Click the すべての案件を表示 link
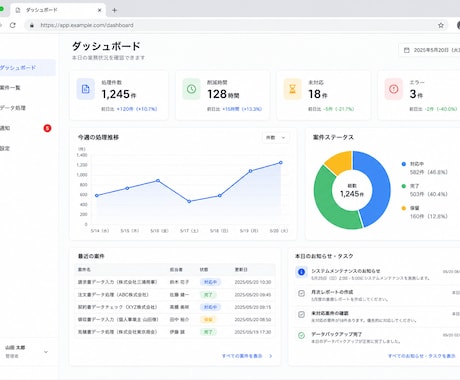The image size is (460, 380). (242, 356)
